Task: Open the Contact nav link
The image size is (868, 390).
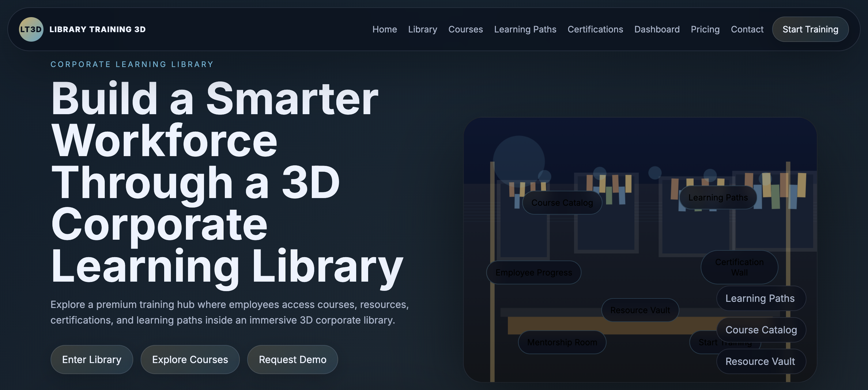Action: click(747, 29)
